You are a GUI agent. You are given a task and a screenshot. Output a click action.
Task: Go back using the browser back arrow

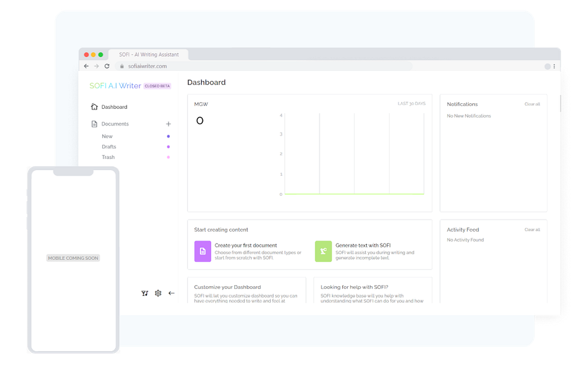coord(86,66)
